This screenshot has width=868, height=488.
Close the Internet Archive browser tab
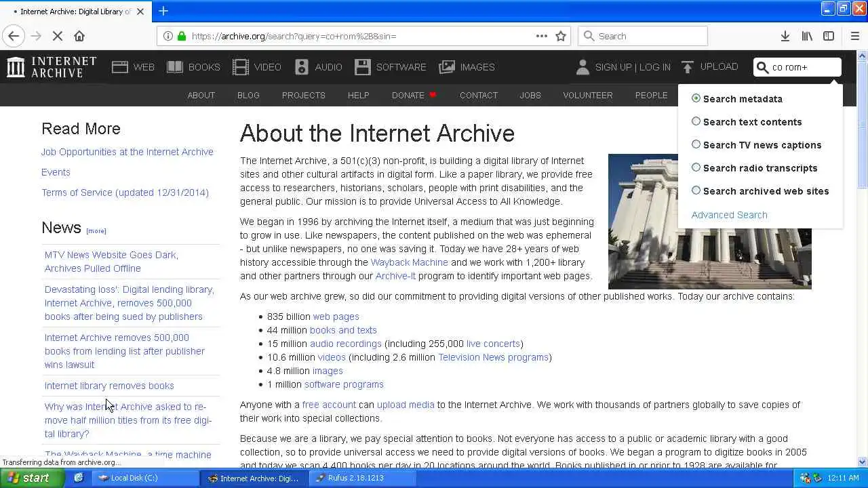140,12
